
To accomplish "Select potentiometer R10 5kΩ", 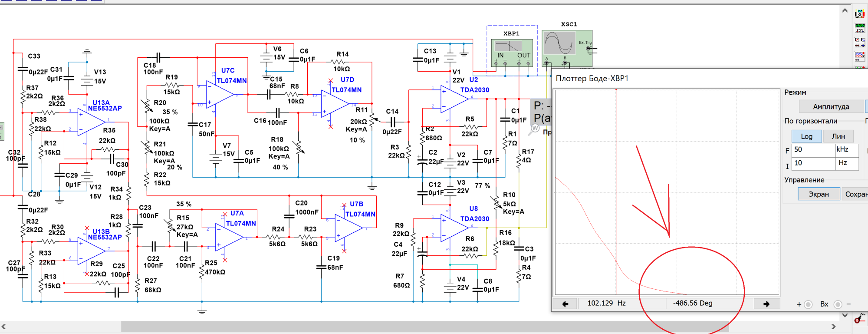I will pos(496,203).
